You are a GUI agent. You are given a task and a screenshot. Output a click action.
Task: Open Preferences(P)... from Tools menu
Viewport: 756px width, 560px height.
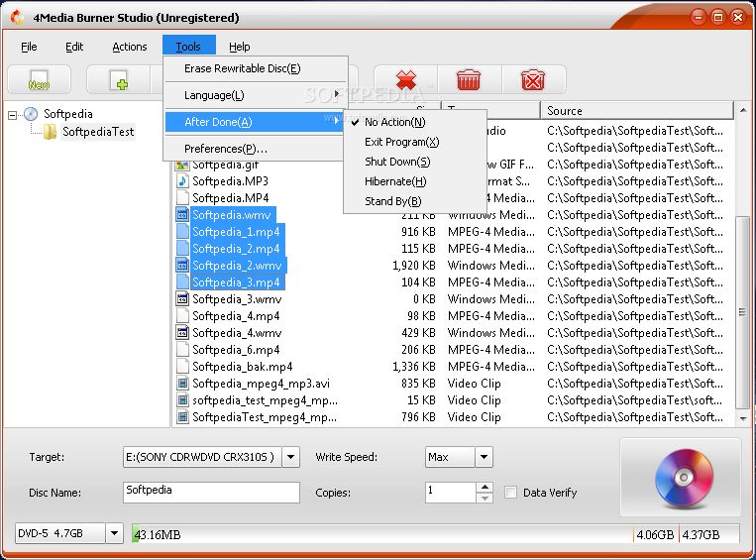click(x=256, y=149)
